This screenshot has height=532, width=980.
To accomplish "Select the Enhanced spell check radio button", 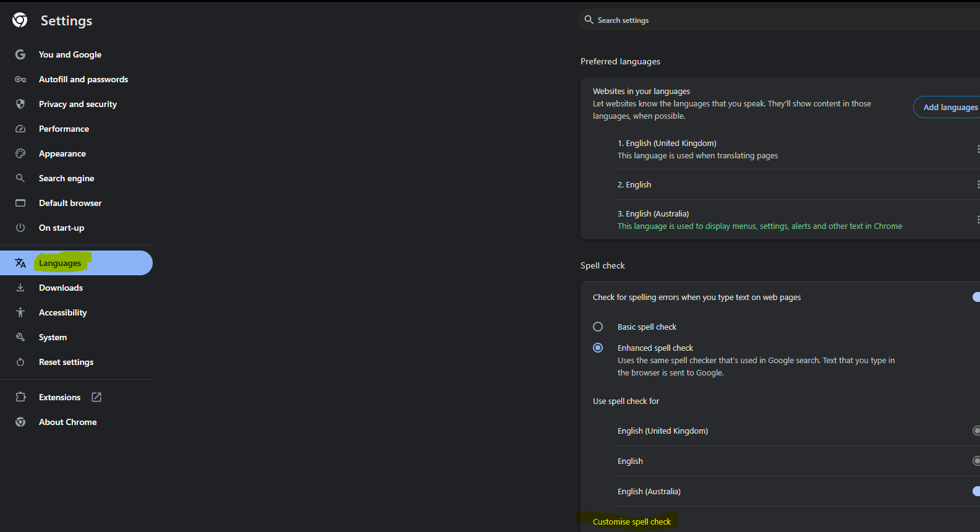I will click(x=598, y=348).
